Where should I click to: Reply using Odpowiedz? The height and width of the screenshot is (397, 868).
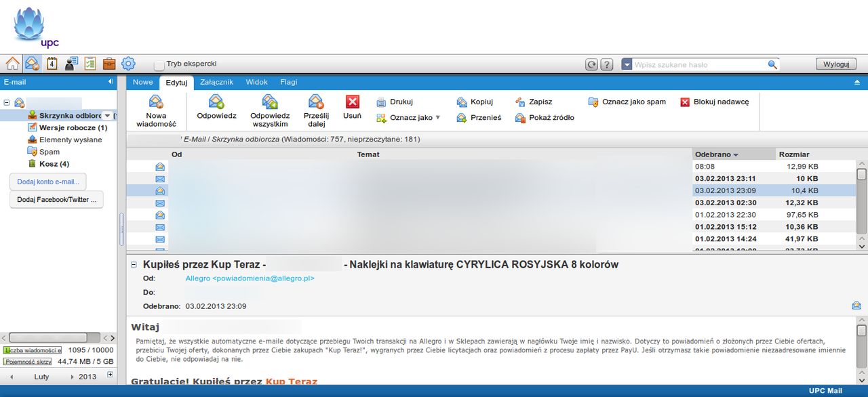tap(216, 108)
